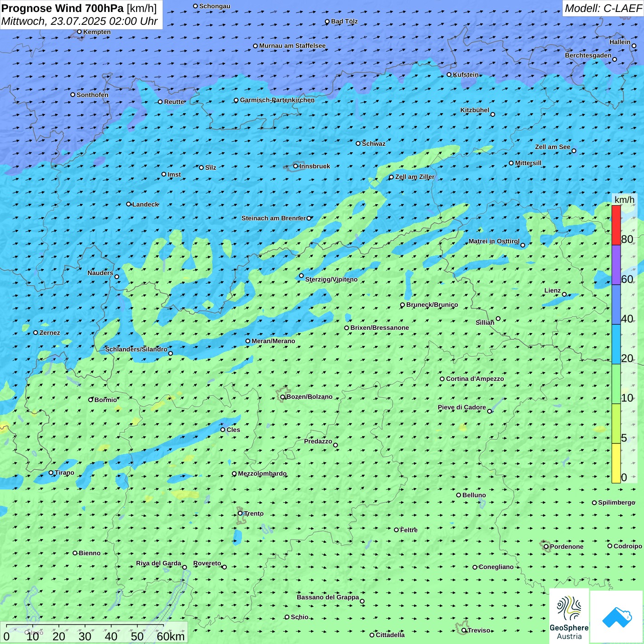Click the Landeck location dot
The width and height of the screenshot is (644, 644).
pyautogui.click(x=128, y=204)
